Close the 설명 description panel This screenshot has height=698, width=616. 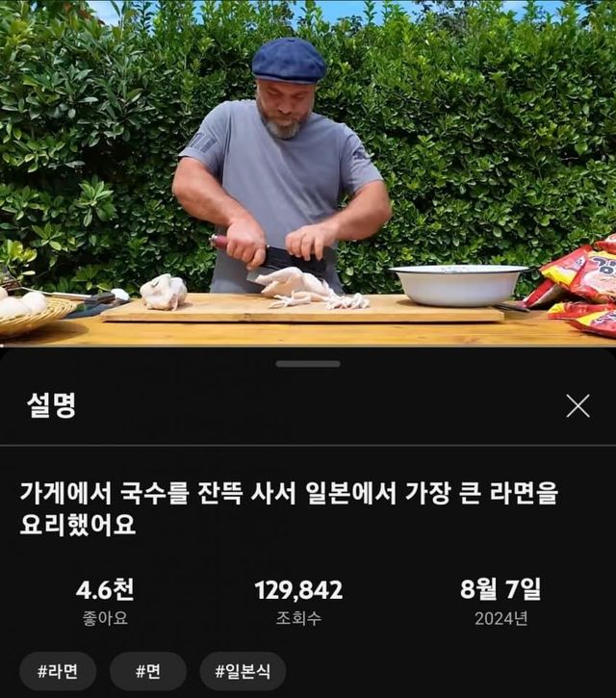click(x=577, y=405)
